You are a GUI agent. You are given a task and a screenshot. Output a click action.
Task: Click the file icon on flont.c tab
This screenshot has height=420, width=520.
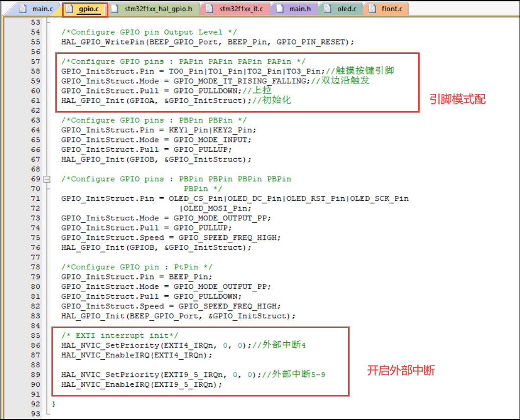coord(372,9)
